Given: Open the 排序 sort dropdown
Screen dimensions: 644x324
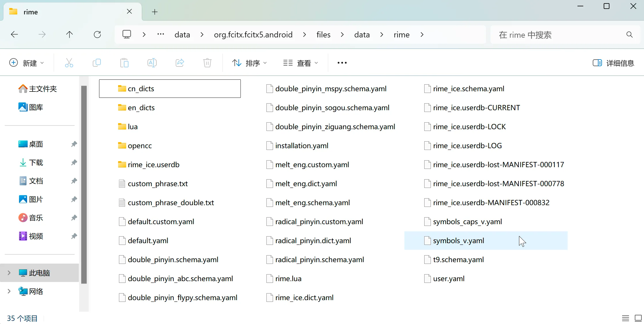Looking at the screenshot, I should click(249, 63).
